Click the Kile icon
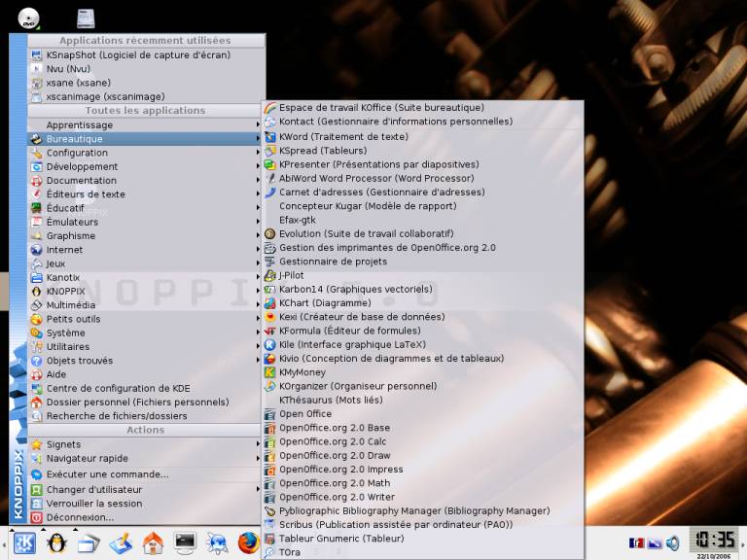 [x=270, y=344]
